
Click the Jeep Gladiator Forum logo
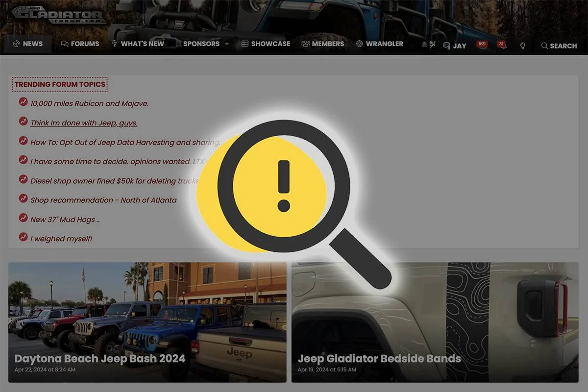pos(58,16)
